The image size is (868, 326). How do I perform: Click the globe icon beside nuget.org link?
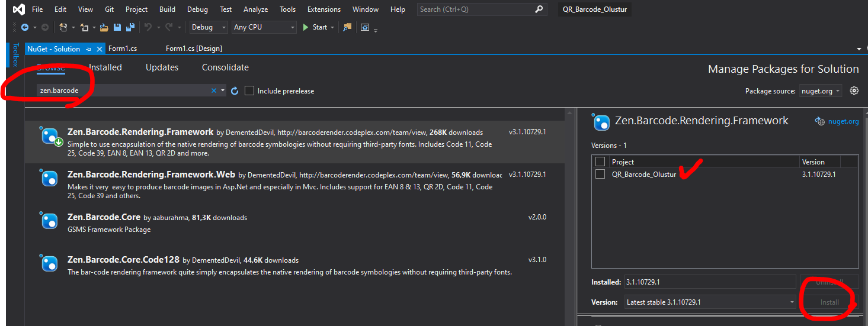click(x=820, y=121)
